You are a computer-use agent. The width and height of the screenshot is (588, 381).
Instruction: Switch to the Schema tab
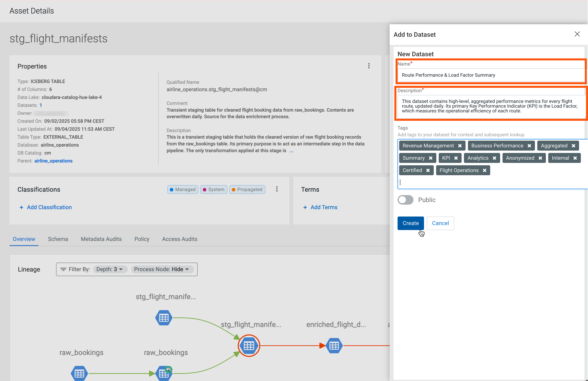tap(58, 239)
